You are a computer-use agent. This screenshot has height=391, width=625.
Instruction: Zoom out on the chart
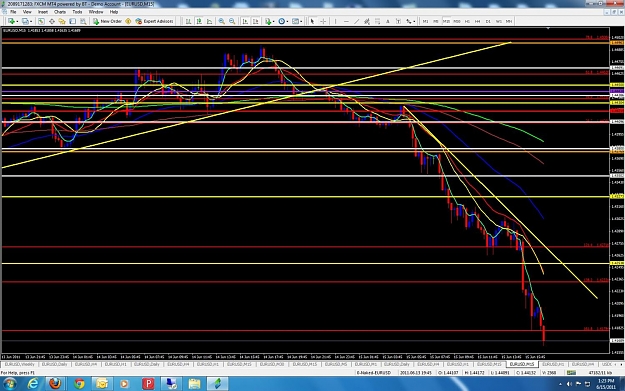[x=232, y=21]
